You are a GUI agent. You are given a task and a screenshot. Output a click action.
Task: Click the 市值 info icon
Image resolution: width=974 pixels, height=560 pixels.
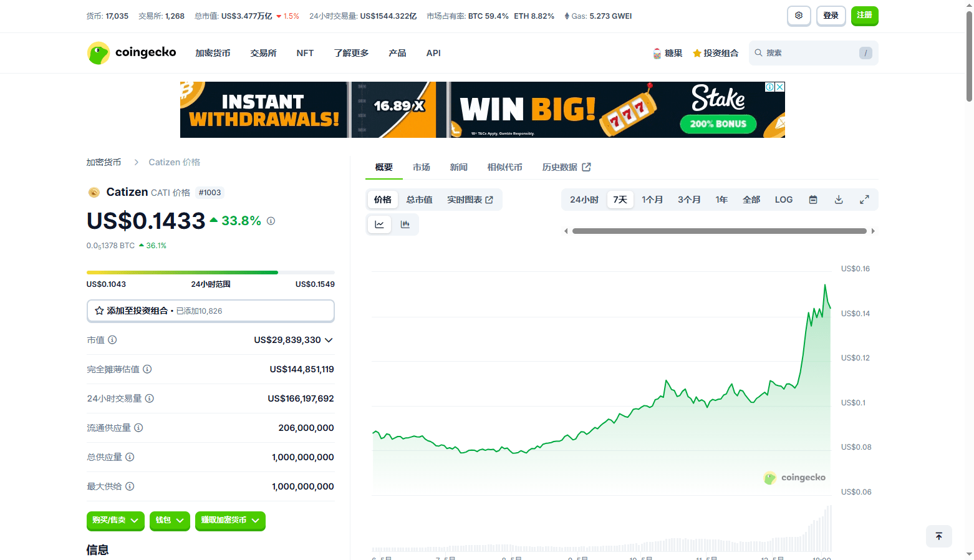pos(112,340)
